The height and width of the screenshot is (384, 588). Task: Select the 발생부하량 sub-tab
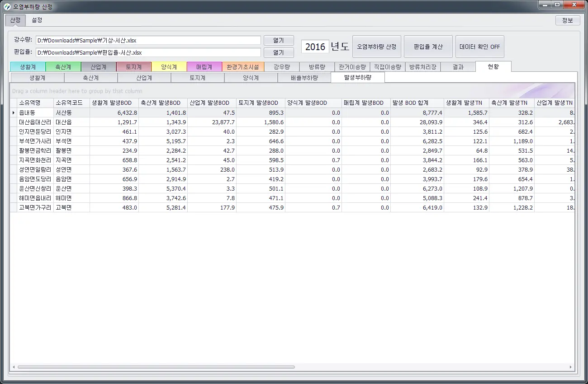(x=358, y=77)
